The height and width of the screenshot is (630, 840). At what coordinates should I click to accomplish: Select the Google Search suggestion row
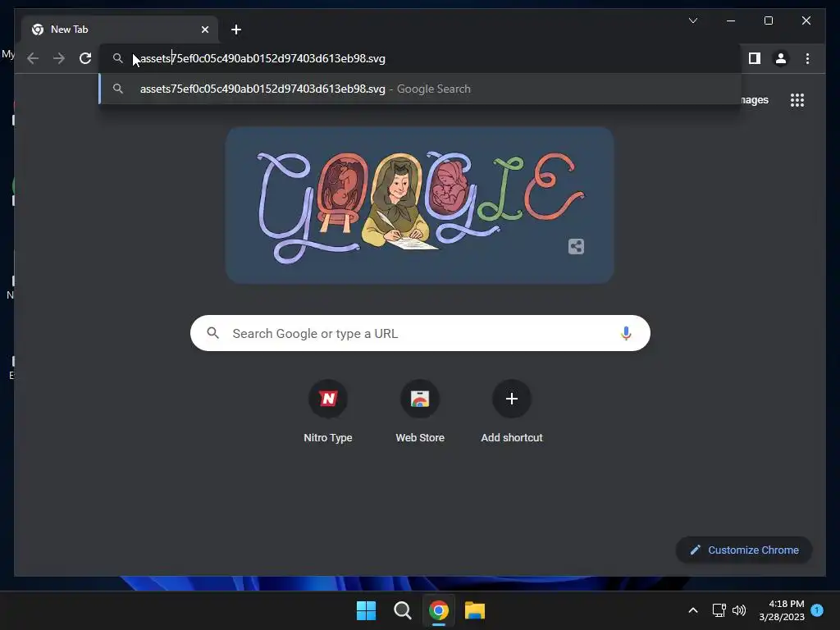click(x=420, y=89)
